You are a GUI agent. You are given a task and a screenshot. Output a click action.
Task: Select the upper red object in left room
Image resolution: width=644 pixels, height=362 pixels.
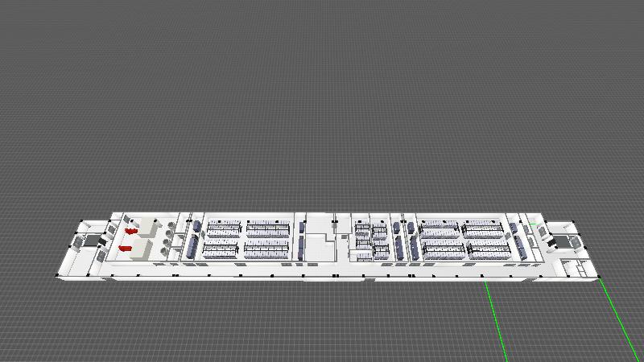click(x=130, y=232)
